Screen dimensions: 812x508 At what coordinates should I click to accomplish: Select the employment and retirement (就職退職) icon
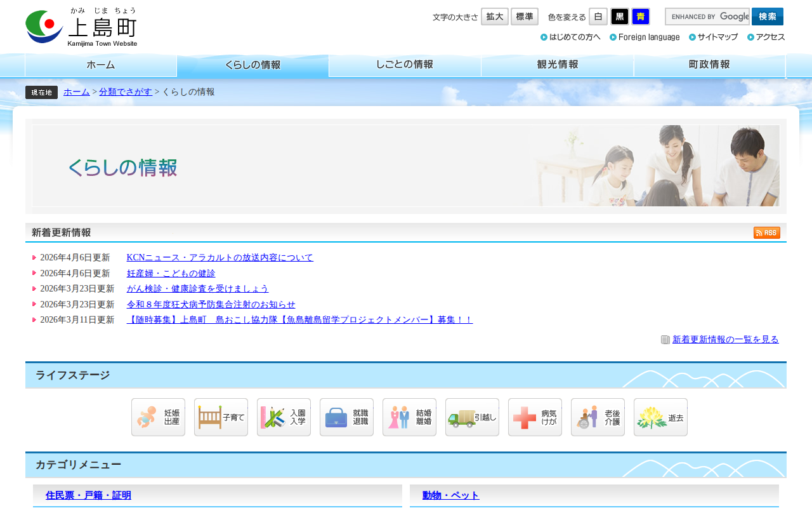346,417
